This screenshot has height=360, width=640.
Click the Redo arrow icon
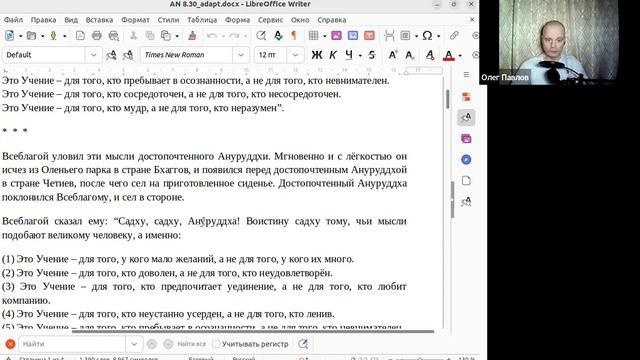coord(234,36)
